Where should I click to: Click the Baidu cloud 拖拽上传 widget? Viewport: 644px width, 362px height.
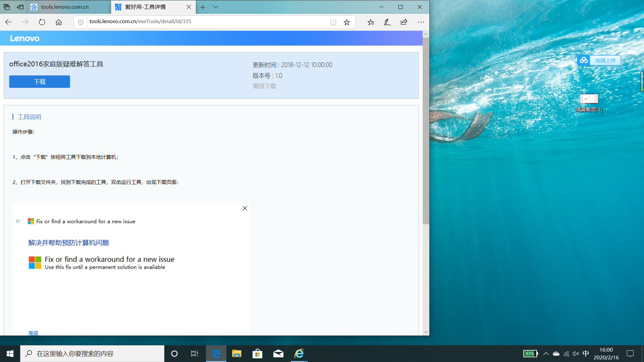pyautogui.click(x=599, y=60)
